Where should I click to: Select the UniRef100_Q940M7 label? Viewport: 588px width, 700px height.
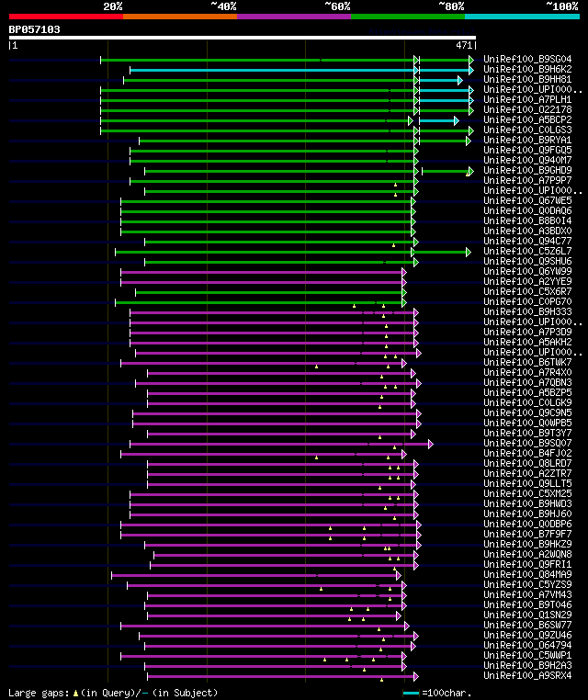[527, 160]
